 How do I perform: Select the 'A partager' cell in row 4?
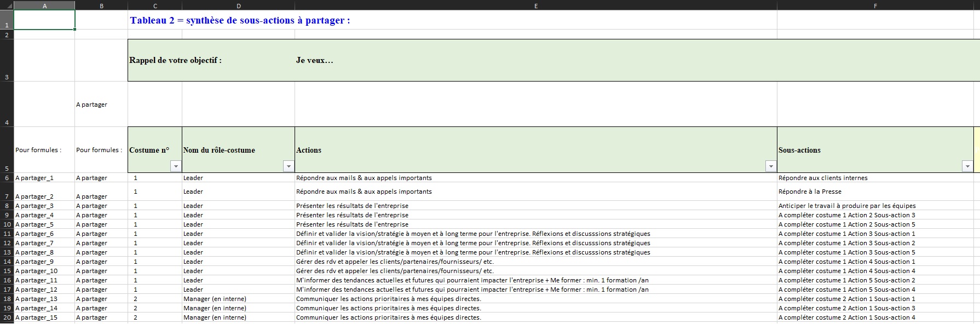coord(101,105)
